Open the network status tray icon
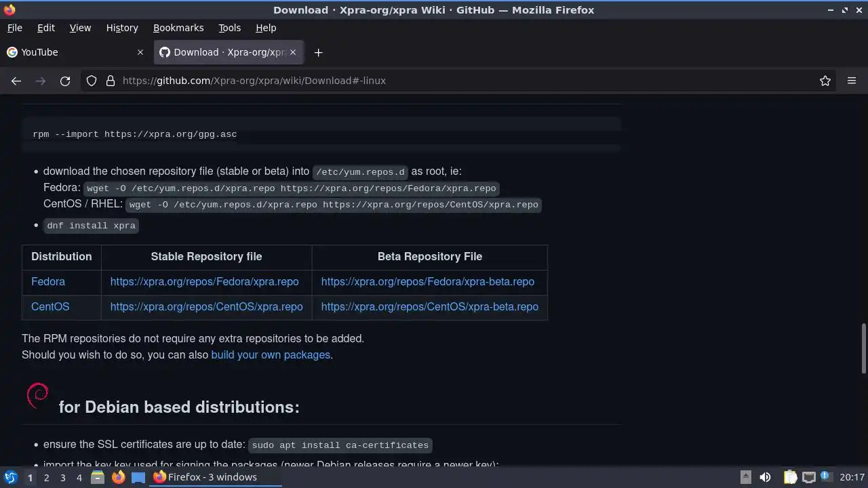This screenshot has height=488, width=868. tap(808, 477)
